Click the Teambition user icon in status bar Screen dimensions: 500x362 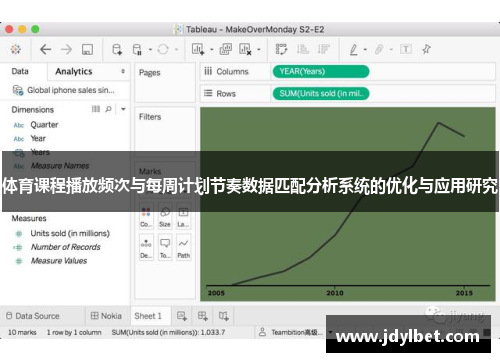pyautogui.click(x=262, y=332)
